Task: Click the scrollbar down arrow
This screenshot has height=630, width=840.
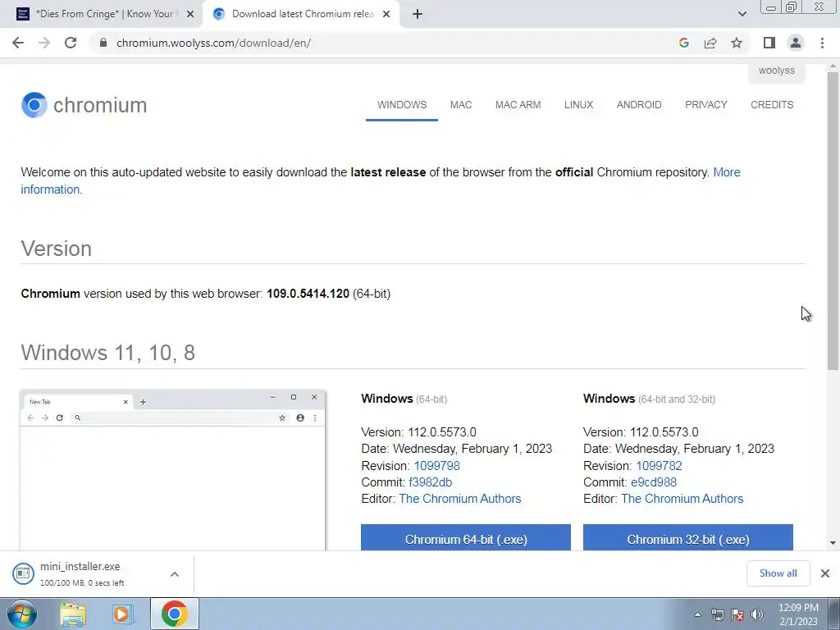Action: (x=833, y=543)
